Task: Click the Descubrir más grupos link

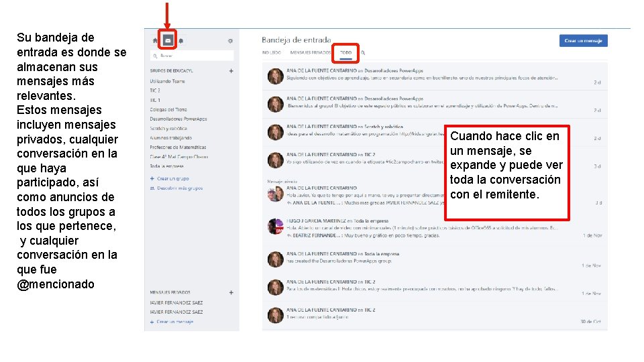Action: click(x=176, y=188)
